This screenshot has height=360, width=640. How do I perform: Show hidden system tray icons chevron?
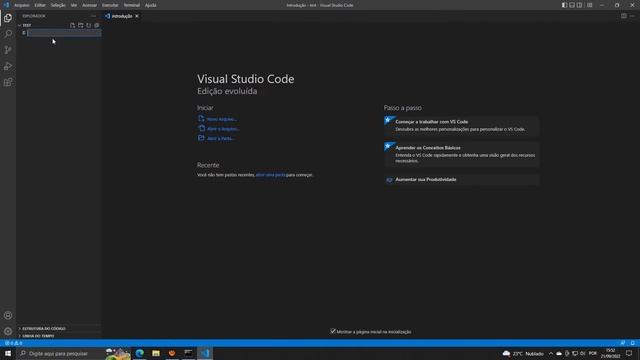(551, 353)
